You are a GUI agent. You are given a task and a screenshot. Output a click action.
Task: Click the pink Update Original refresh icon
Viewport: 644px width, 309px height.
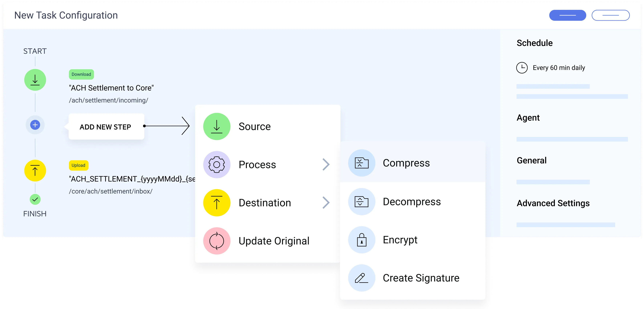[x=216, y=241]
